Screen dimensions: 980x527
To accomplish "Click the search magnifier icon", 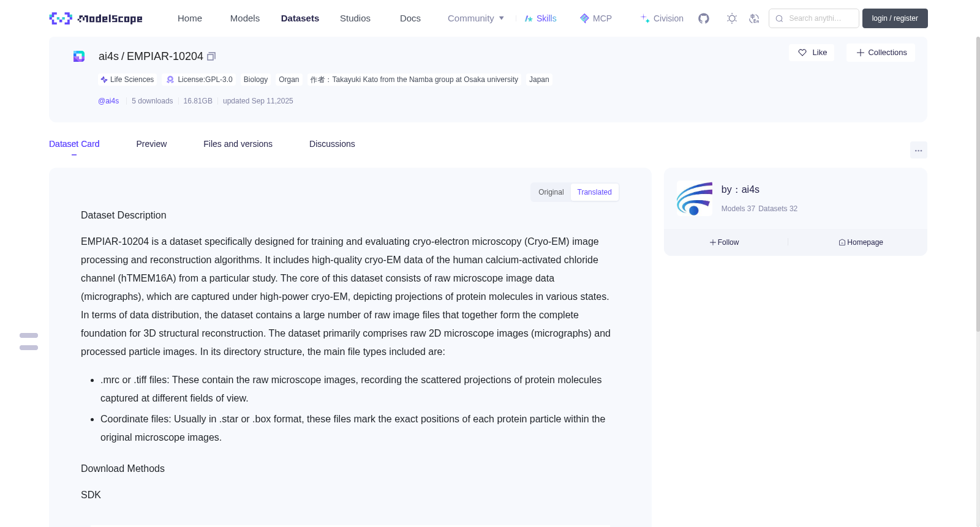I will tap(779, 18).
